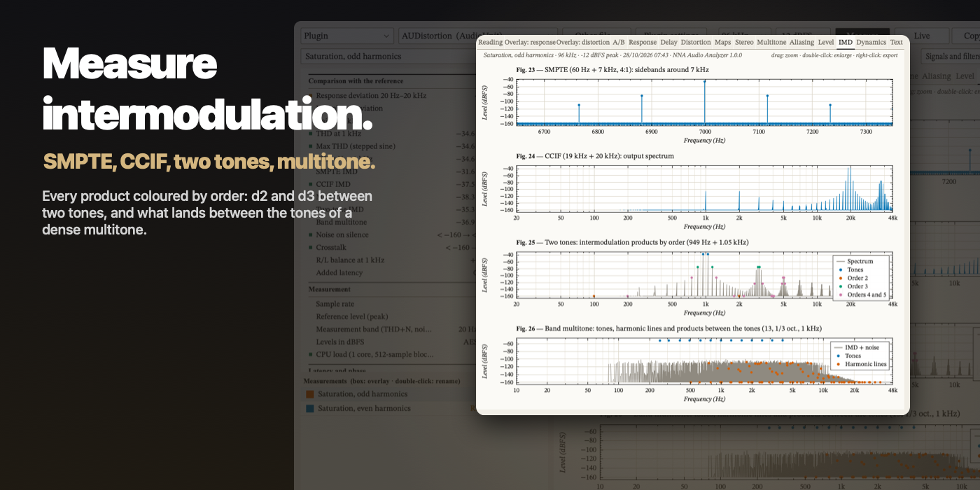Click the measurement info header line
Image resolution: width=980 pixels, height=490 pixels.
point(612,55)
